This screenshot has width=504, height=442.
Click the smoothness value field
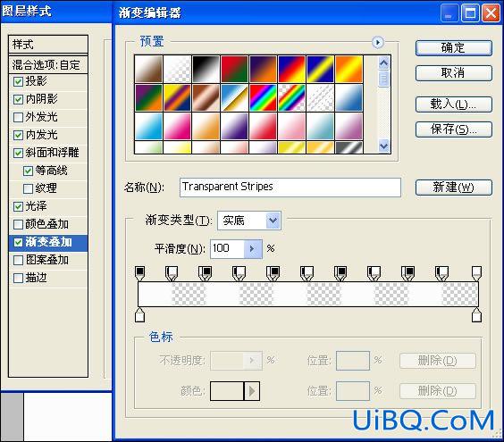(x=228, y=248)
